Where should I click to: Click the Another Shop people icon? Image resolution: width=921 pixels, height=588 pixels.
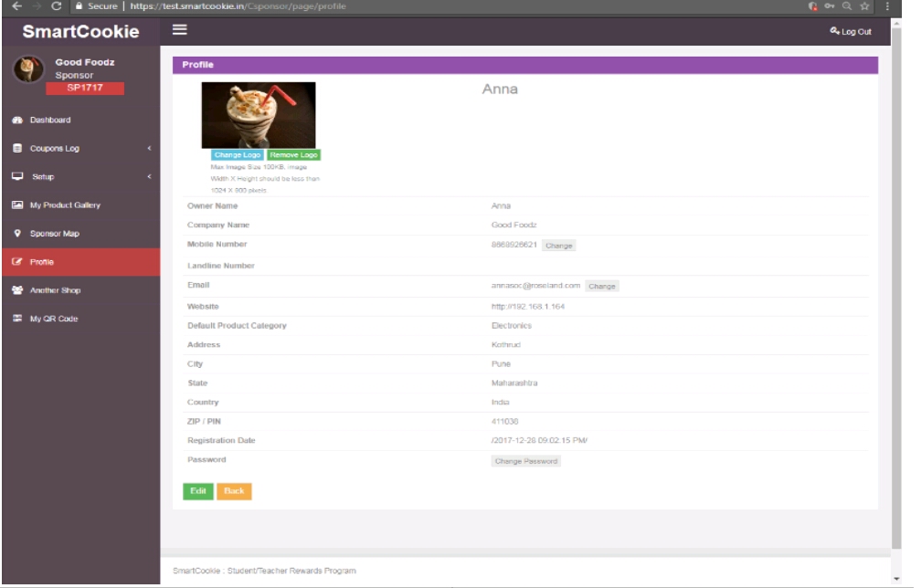click(17, 290)
